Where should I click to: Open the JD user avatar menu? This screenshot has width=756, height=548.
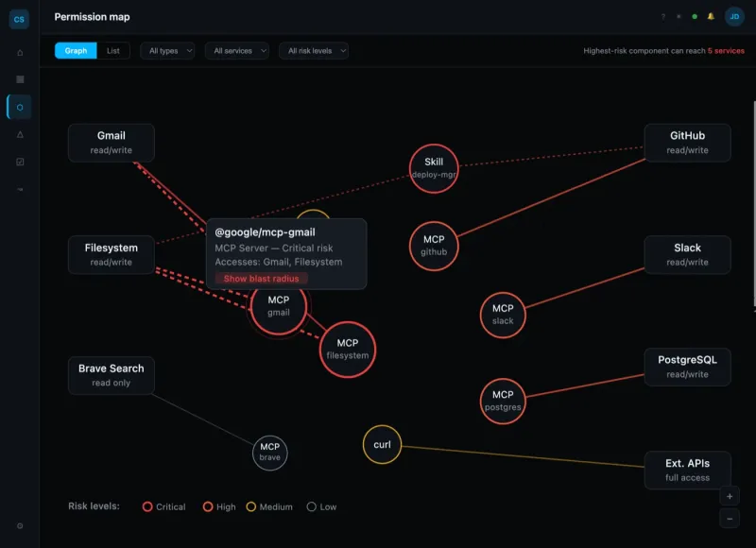tap(734, 17)
